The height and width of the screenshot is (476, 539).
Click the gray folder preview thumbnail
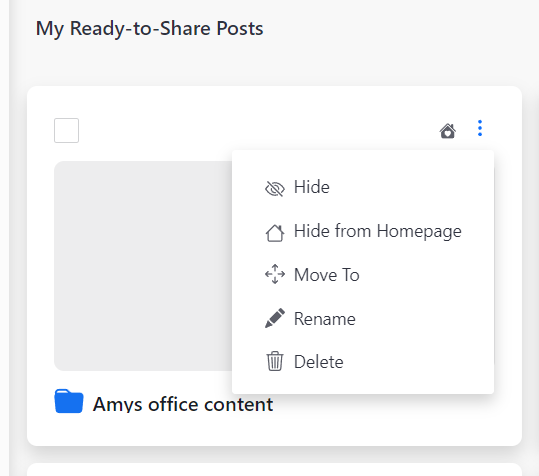pyautogui.click(x=143, y=266)
